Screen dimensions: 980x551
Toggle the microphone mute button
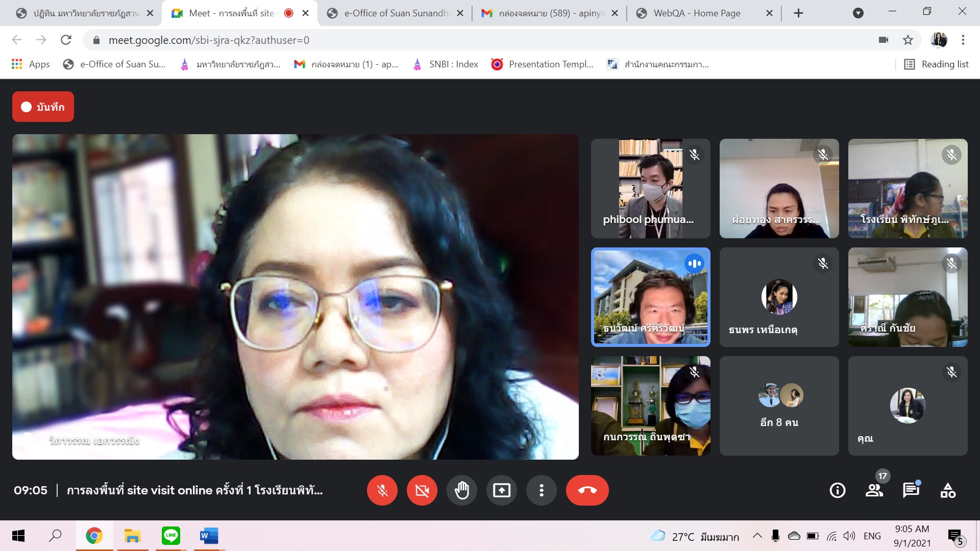click(x=382, y=490)
